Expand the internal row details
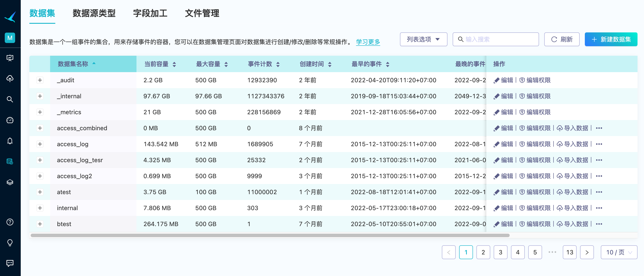The image size is (644, 276). tap(40, 208)
